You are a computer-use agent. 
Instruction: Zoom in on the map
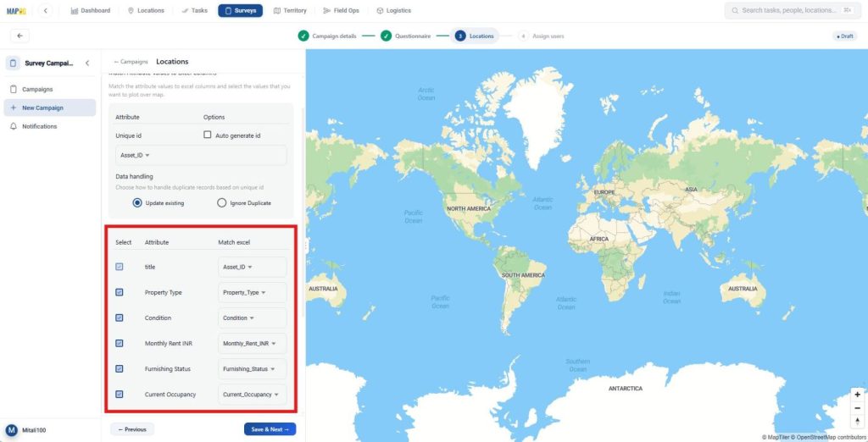pos(858,395)
